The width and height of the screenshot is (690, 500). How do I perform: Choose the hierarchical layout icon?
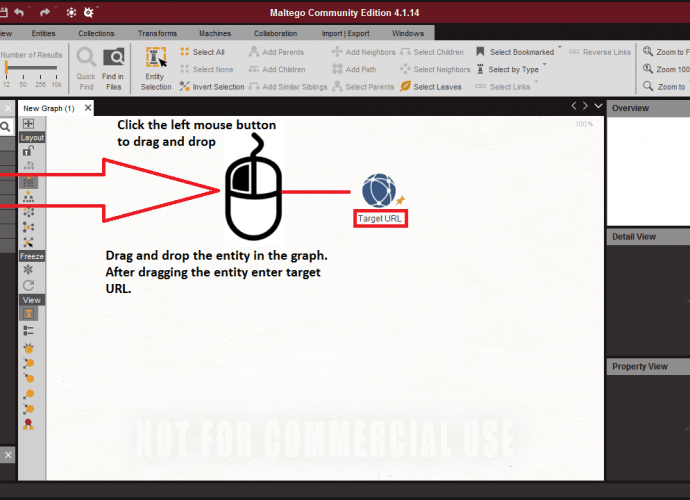29,196
